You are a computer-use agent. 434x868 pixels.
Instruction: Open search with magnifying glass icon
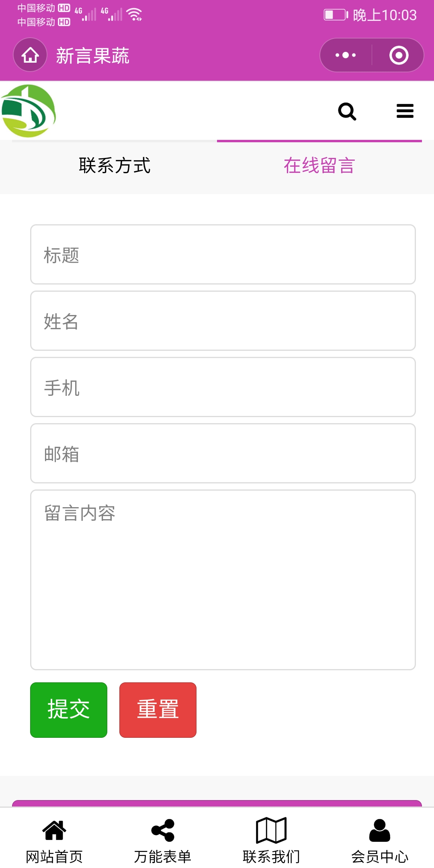(347, 111)
